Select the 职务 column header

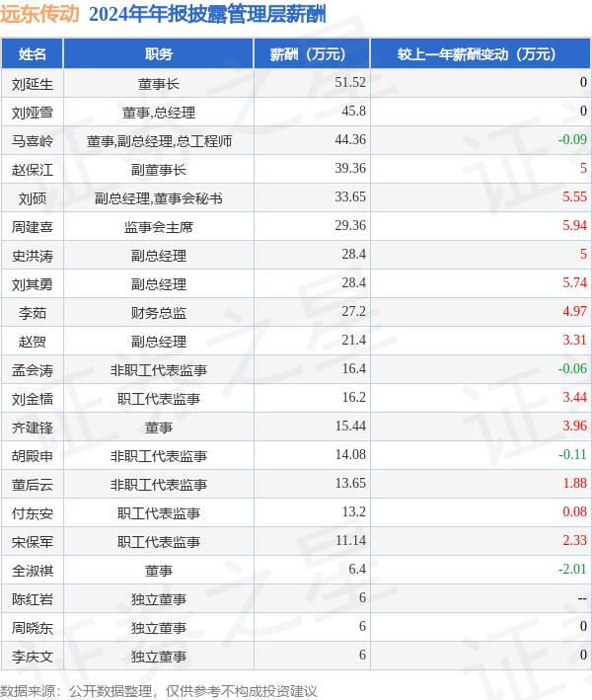(x=159, y=54)
